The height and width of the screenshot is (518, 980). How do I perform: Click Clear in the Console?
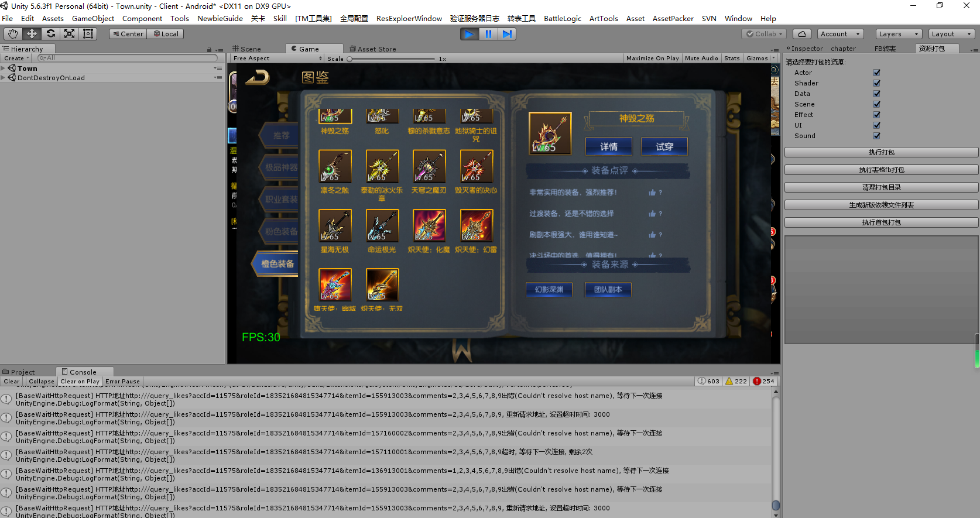(12, 382)
